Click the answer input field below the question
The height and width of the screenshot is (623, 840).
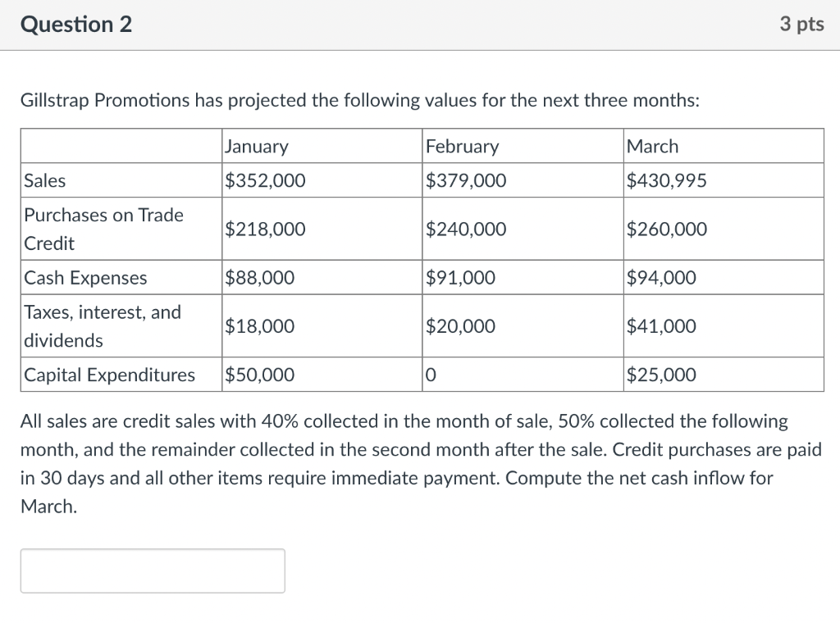pyautogui.click(x=152, y=571)
